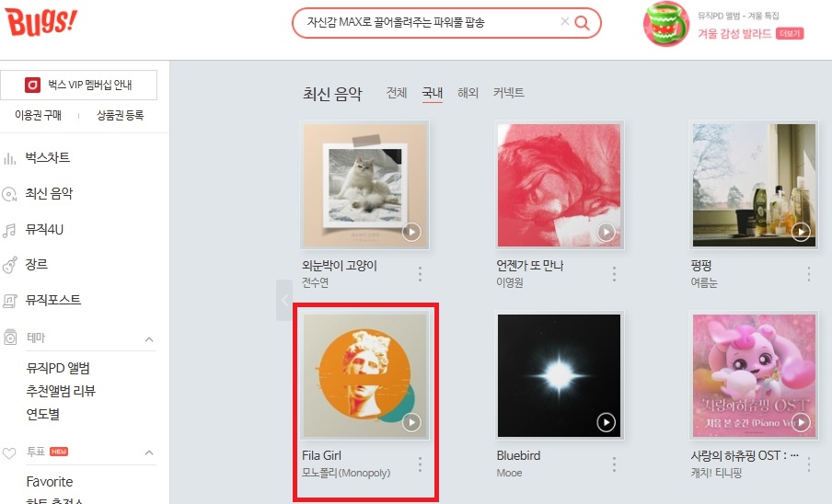Screen dimensions: 832x504
Task: Switch to the 전체 tab
Action: [397, 93]
